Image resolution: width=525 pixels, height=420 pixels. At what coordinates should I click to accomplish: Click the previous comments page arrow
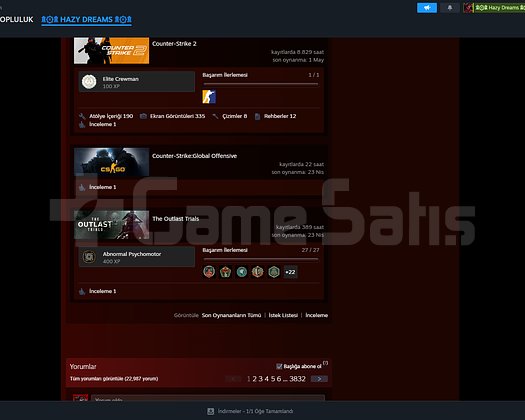233,379
